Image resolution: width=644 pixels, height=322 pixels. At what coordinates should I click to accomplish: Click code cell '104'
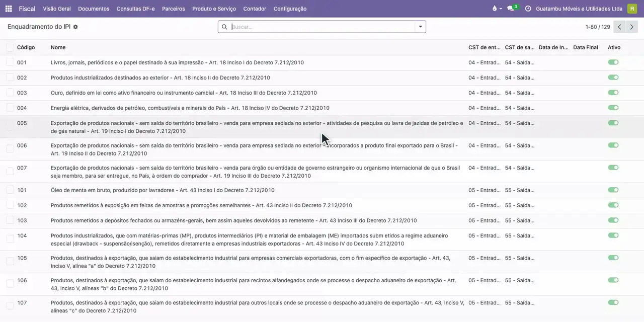(22, 235)
